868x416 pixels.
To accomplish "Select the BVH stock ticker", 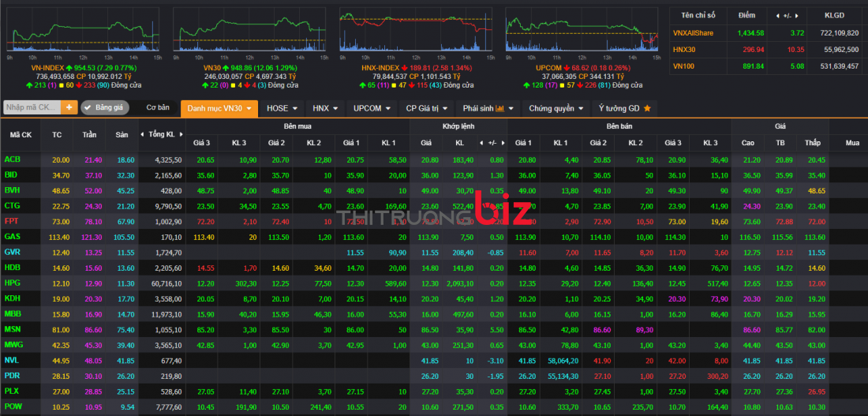I will coord(12,190).
